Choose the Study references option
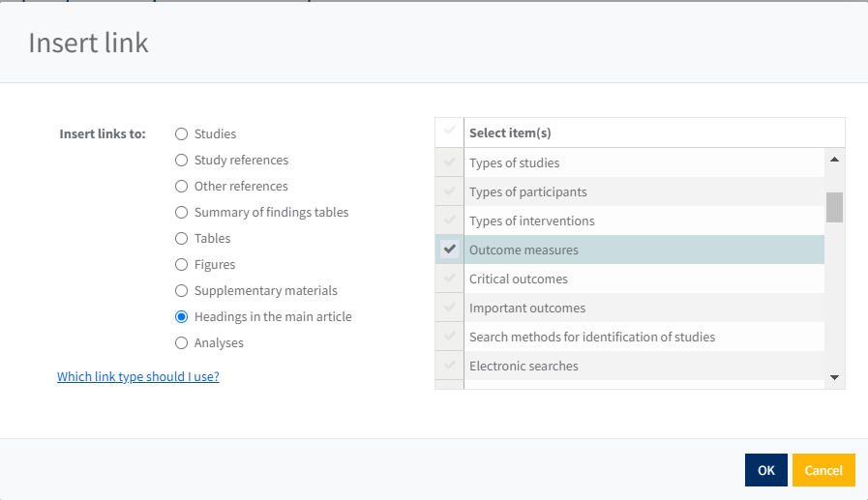868x500 pixels. (181, 161)
